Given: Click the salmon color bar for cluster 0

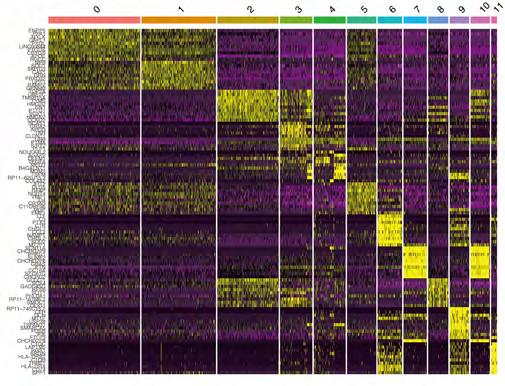Looking at the screenshot, I should tap(94, 20).
